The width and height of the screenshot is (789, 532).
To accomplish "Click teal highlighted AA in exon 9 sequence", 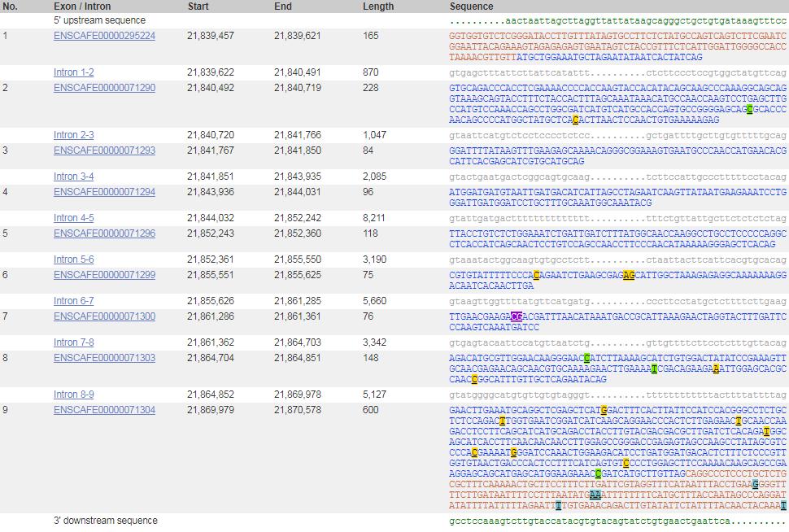I will [x=595, y=495].
